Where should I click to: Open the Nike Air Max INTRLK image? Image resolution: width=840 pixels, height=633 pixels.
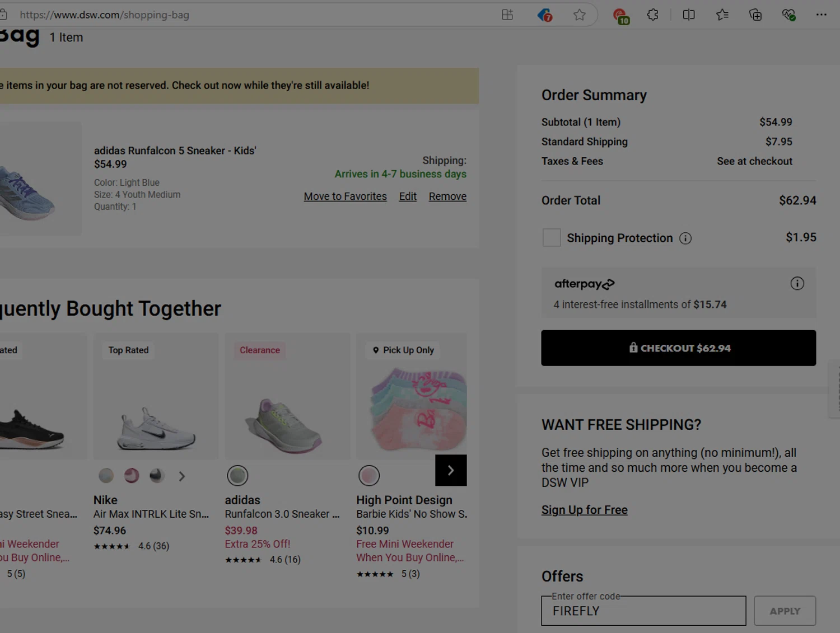pos(156,396)
